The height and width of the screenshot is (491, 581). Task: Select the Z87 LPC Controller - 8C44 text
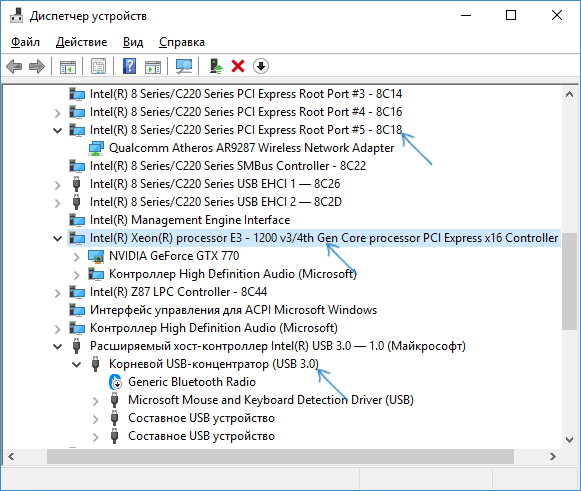click(x=178, y=292)
